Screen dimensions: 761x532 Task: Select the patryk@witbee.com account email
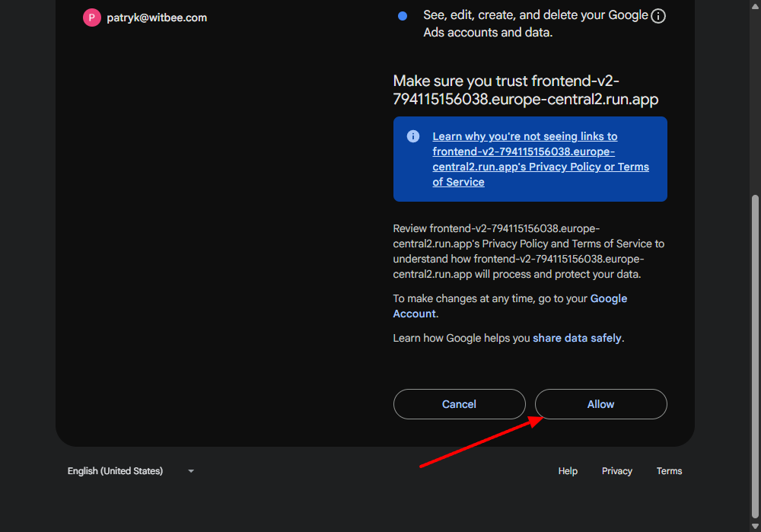pos(157,18)
